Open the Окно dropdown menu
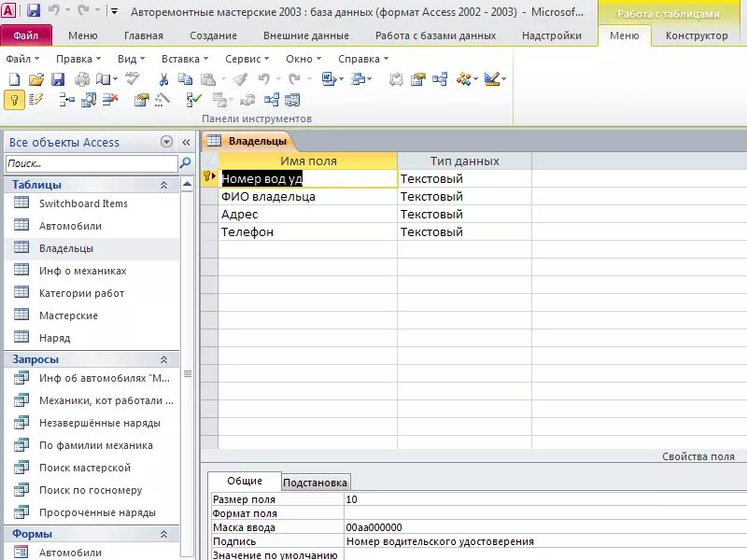The image size is (747, 560). (303, 59)
